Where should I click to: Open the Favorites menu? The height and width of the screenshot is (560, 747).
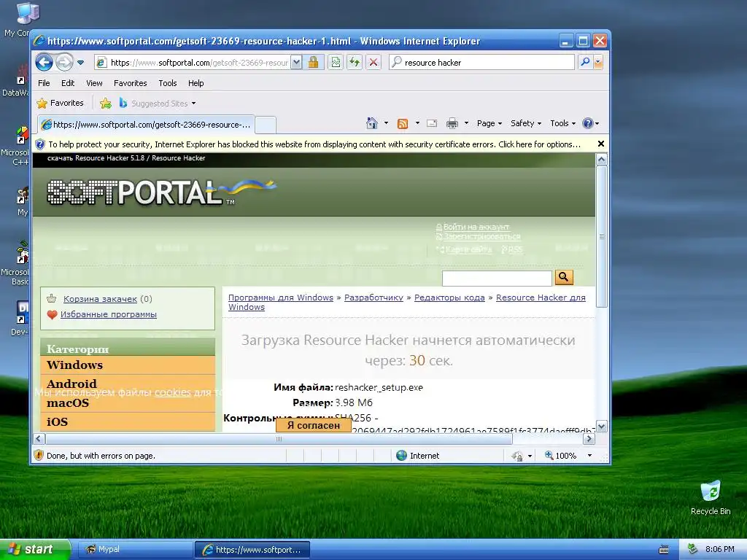(130, 83)
